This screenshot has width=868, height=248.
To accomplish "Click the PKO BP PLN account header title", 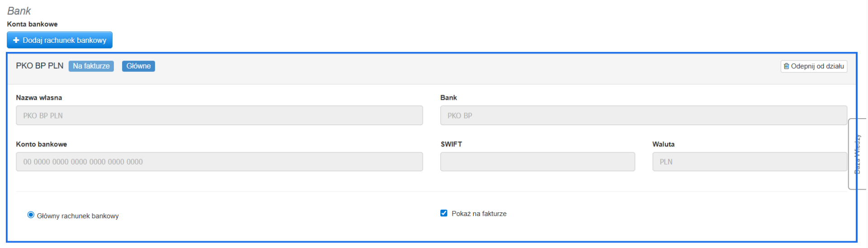I will pyautogui.click(x=40, y=66).
